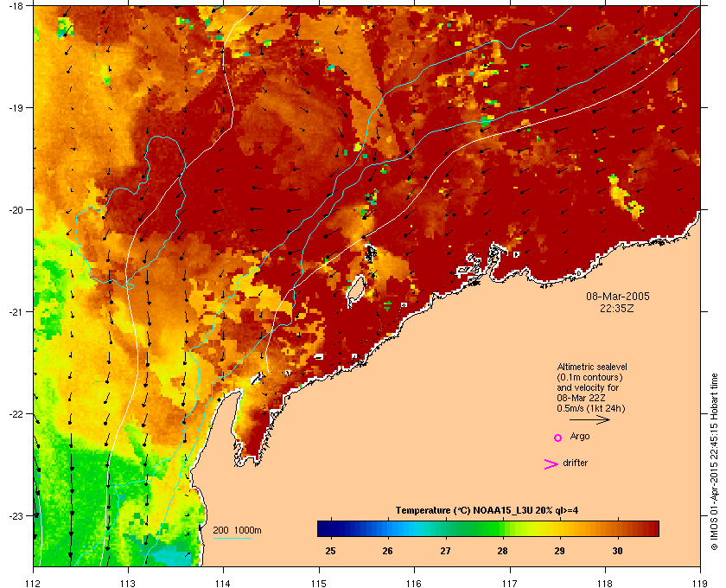Click latitude axis label -23
This screenshot has height=588, width=726.
point(16,515)
